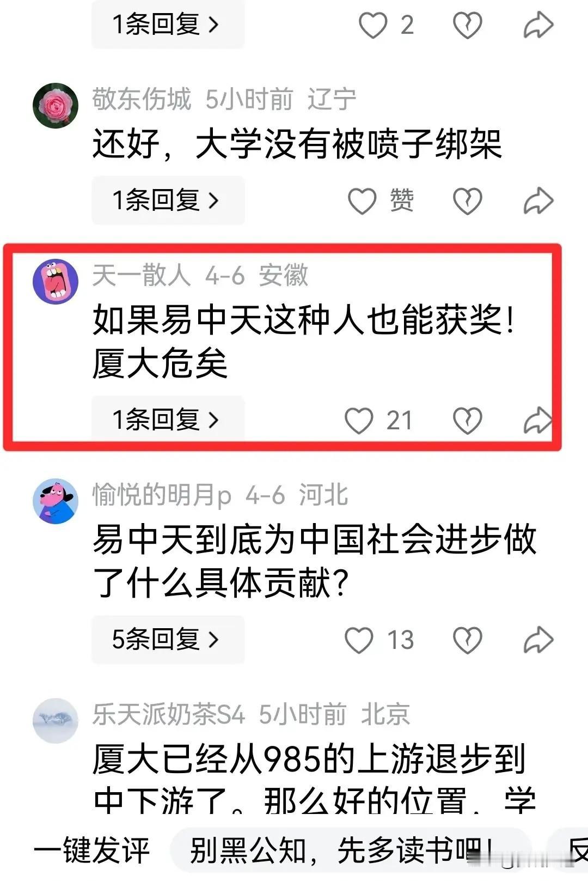588x881 pixels.
Task: Like the comment by 天一散人
Action: [359, 421]
